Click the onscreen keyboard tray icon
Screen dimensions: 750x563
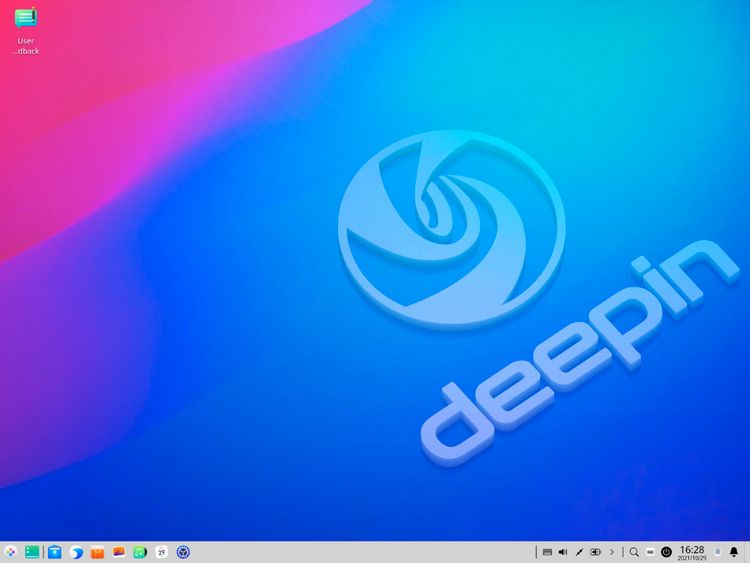pos(548,552)
